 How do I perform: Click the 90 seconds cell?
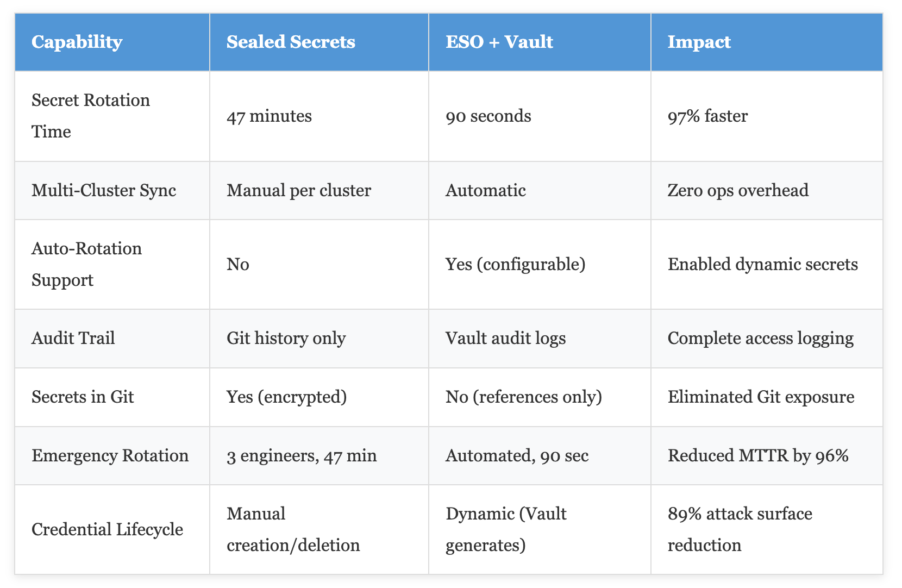coord(540,116)
